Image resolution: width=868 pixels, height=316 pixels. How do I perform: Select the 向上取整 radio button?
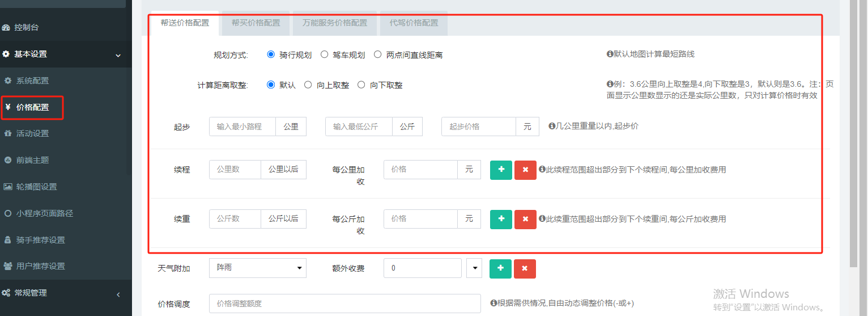pos(308,85)
